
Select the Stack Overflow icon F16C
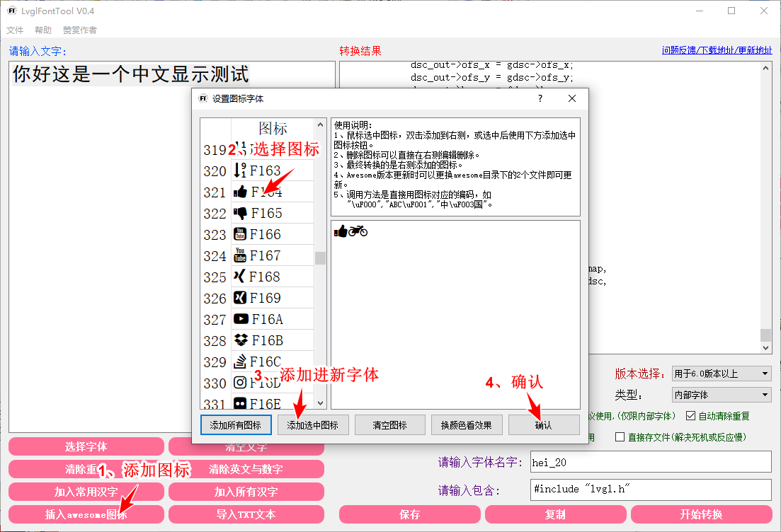pyautogui.click(x=272, y=362)
